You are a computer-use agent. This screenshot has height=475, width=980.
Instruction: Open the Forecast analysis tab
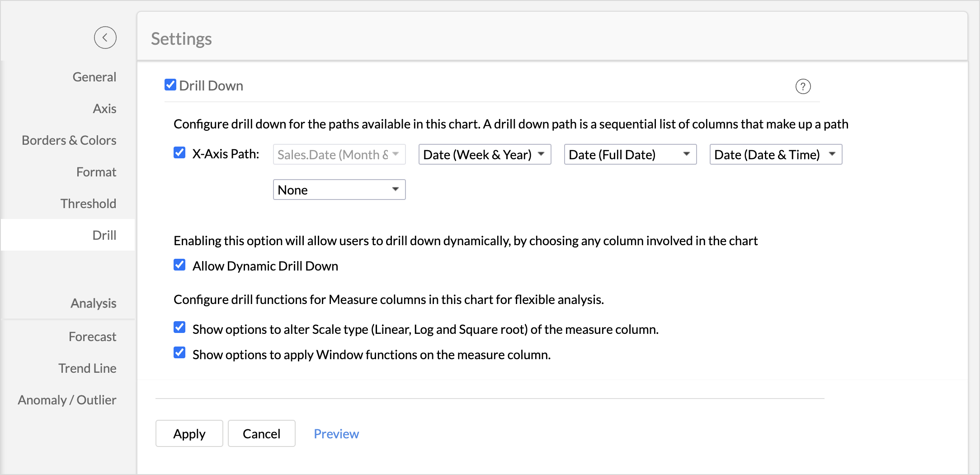coord(92,337)
